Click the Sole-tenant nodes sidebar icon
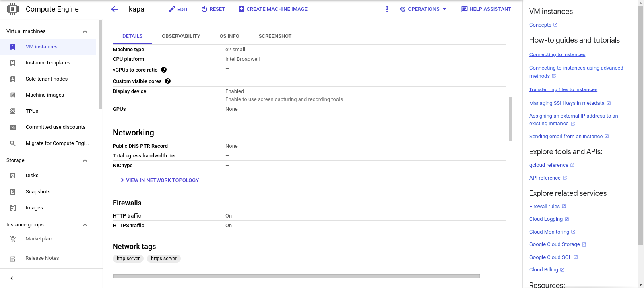The image size is (644, 288). (x=13, y=79)
